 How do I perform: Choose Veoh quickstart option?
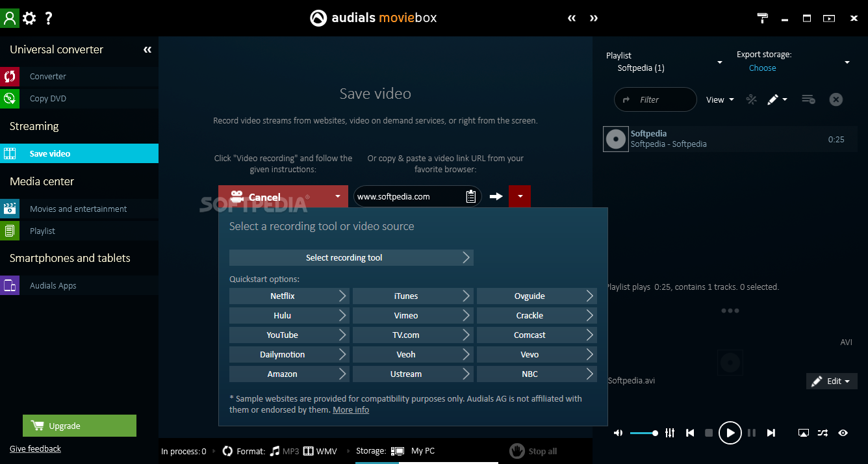pos(413,354)
